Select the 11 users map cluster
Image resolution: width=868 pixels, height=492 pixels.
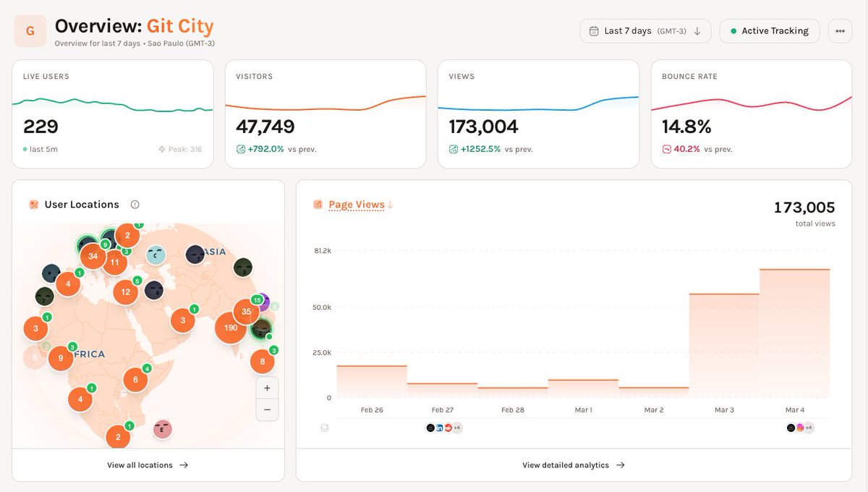pos(114,262)
